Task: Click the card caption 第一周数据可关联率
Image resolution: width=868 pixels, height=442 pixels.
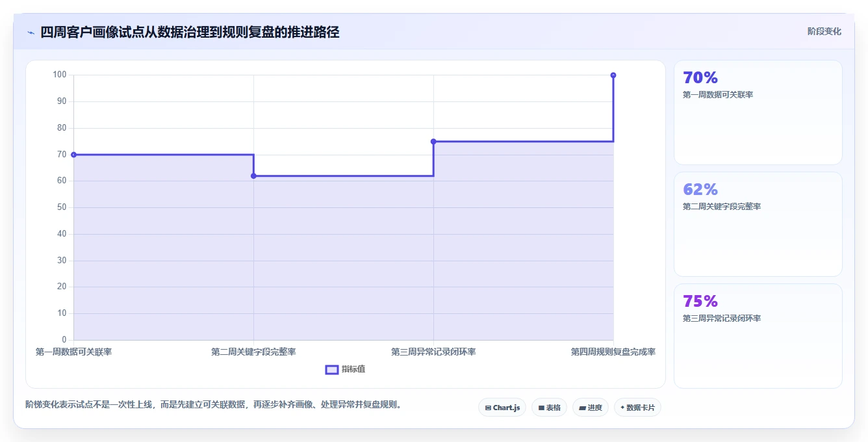Action: (x=718, y=95)
